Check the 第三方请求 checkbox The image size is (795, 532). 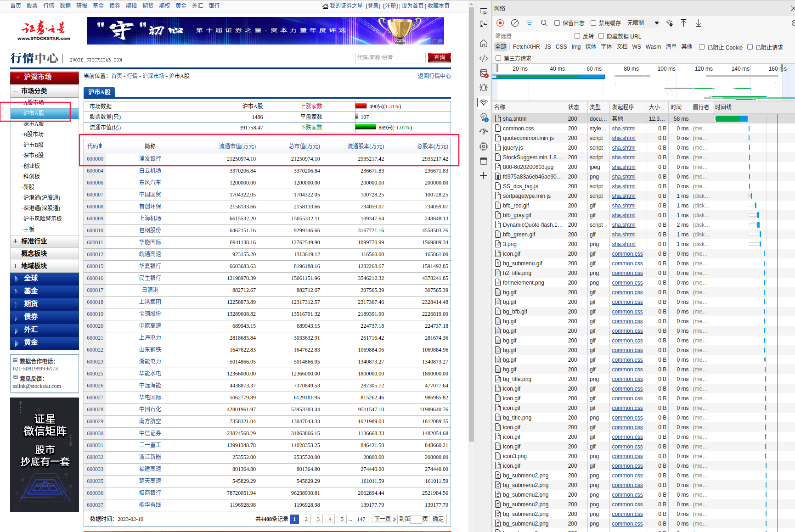click(498, 58)
